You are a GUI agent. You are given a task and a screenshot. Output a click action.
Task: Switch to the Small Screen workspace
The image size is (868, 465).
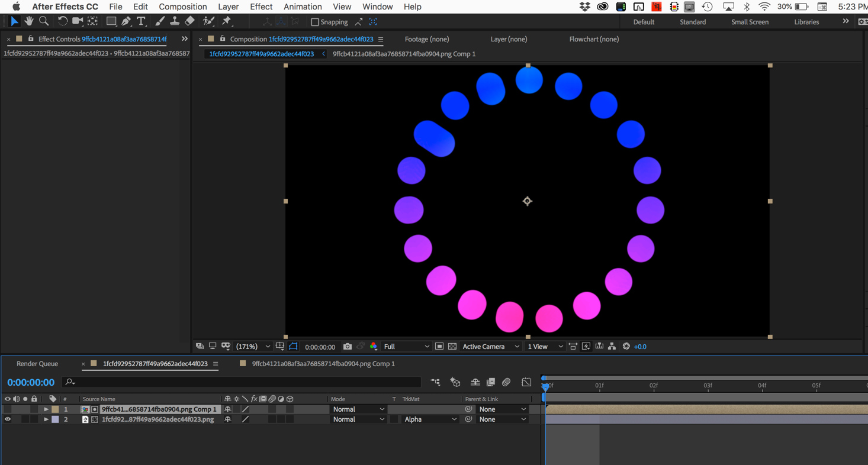pos(750,22)
